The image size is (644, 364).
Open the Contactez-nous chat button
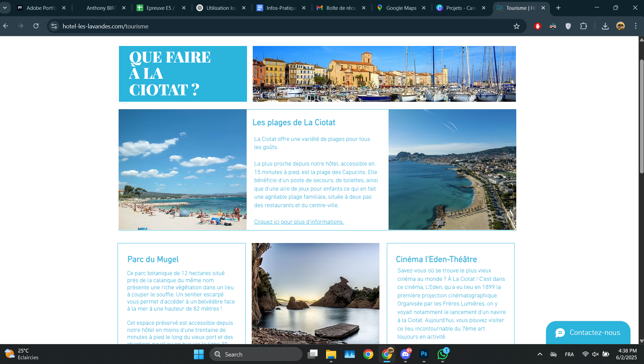pos(588,333)
